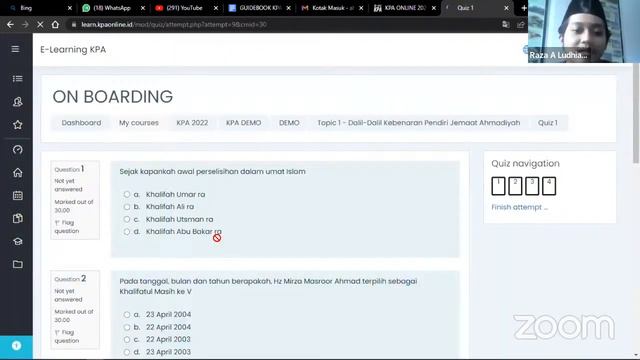Select answer c. Khalifah Utsman ra
The image size is (640, 360).
click(x=127, y=219)
